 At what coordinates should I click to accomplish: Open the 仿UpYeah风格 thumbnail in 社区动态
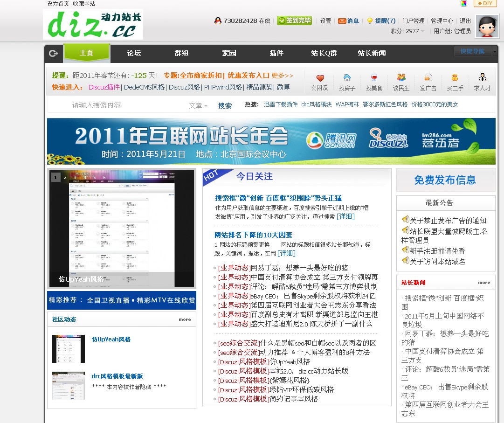coord(69,349)
